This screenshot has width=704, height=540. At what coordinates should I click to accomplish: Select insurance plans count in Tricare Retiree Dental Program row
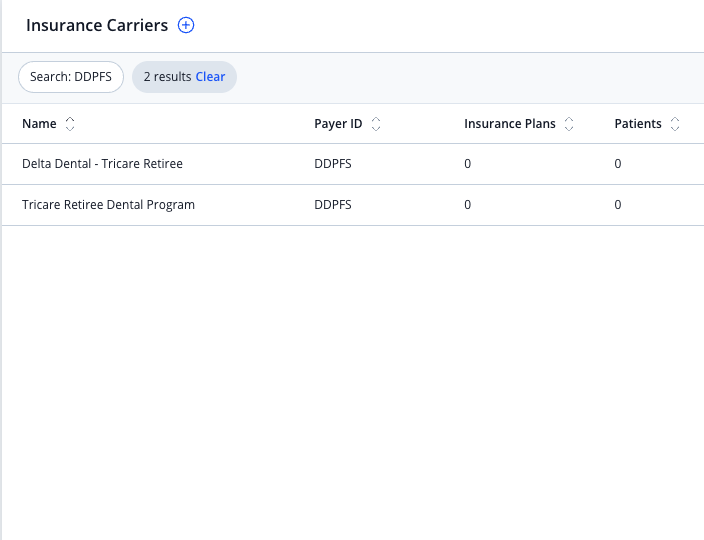(x=467, y=205)
